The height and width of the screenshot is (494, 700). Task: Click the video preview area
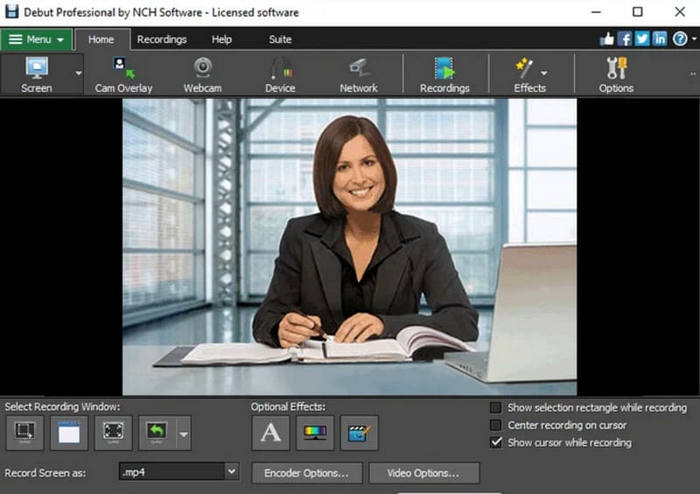(x=350, y=246)
